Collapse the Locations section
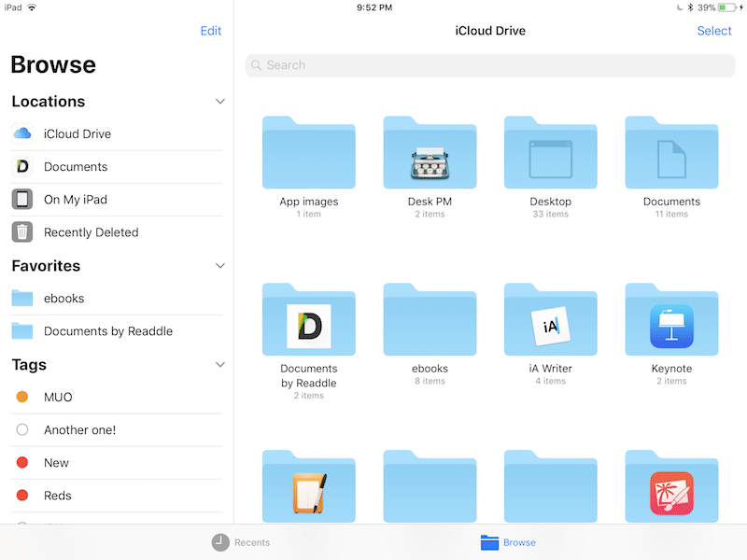747x560 pixels. pyautogui.click(x=220, y=101)
